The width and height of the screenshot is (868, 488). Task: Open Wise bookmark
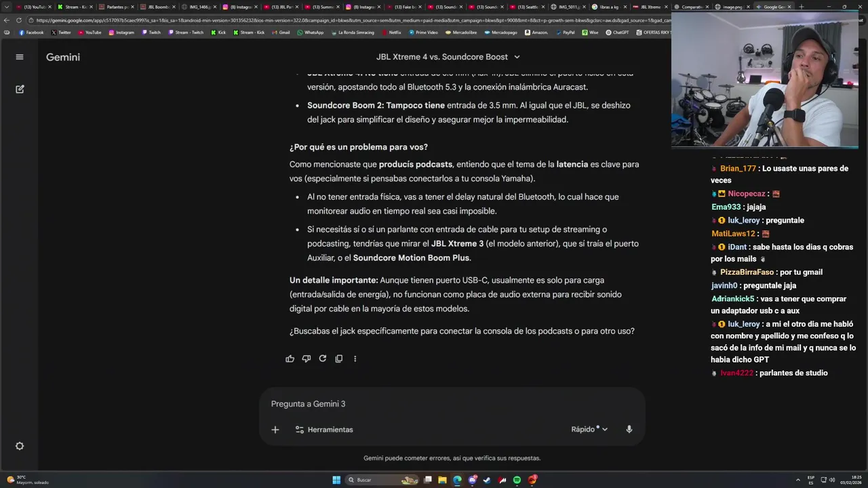(x=590, y=33)
